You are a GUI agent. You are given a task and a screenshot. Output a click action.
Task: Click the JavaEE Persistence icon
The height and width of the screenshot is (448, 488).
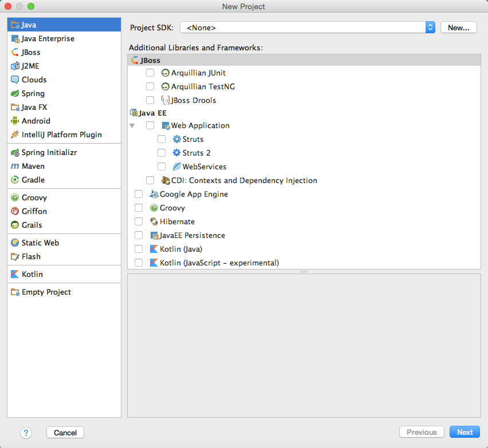tap(154, 235)
